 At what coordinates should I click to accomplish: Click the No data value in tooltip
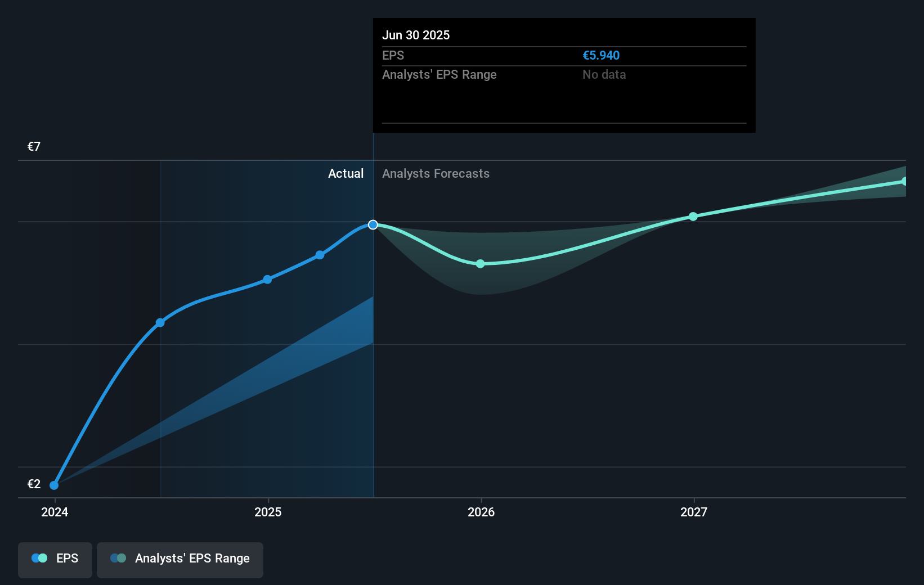pos(604,74)
